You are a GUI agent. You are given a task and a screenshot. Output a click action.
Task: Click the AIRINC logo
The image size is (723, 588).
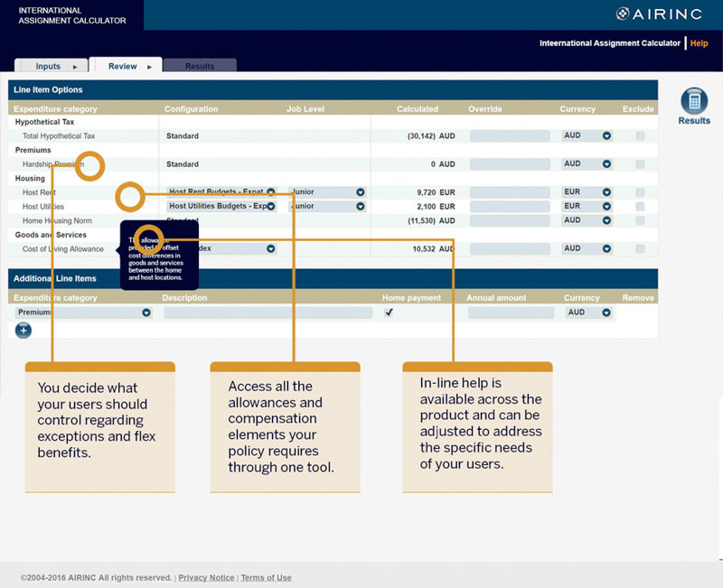pos(659,14)
